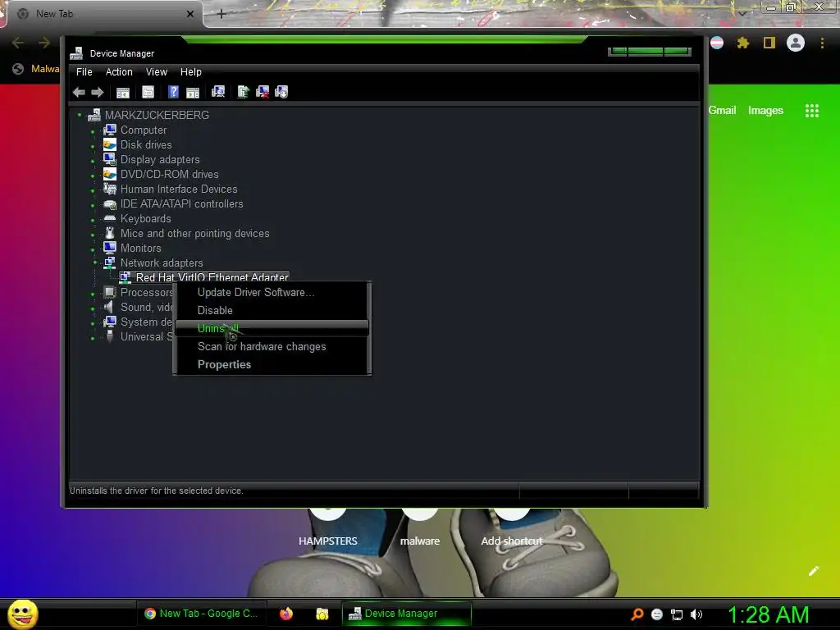Click the Back arrow in Device Manager toolbar
Screen dimensions: 840x630
click(79, 92)
